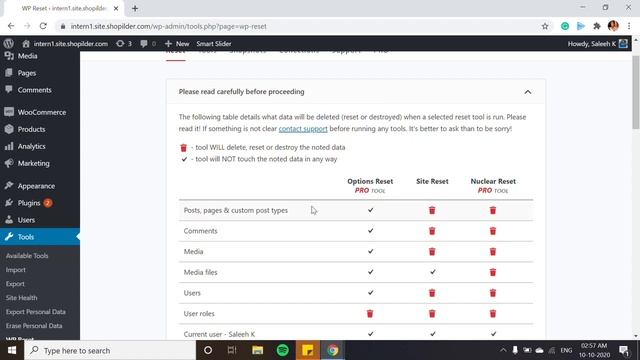The width and height of the screenshot is (640, 360).
Task: Click the contact support link
Action: pos(303,129)
